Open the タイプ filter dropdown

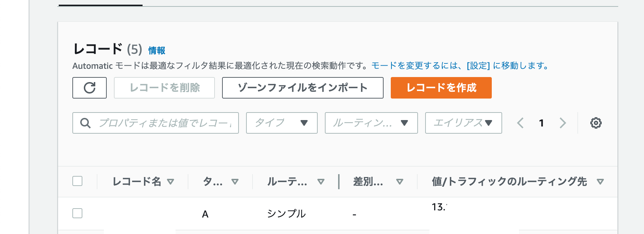click(282, 123)
